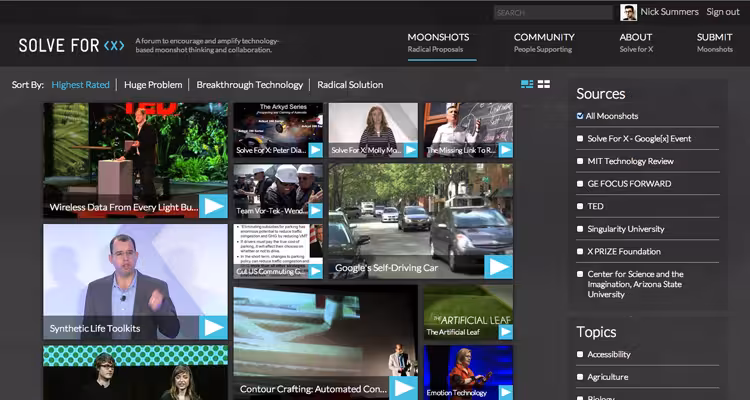Play The Missing Link To R... video
This screenshot has height=400, width=750.
point(506,150)
